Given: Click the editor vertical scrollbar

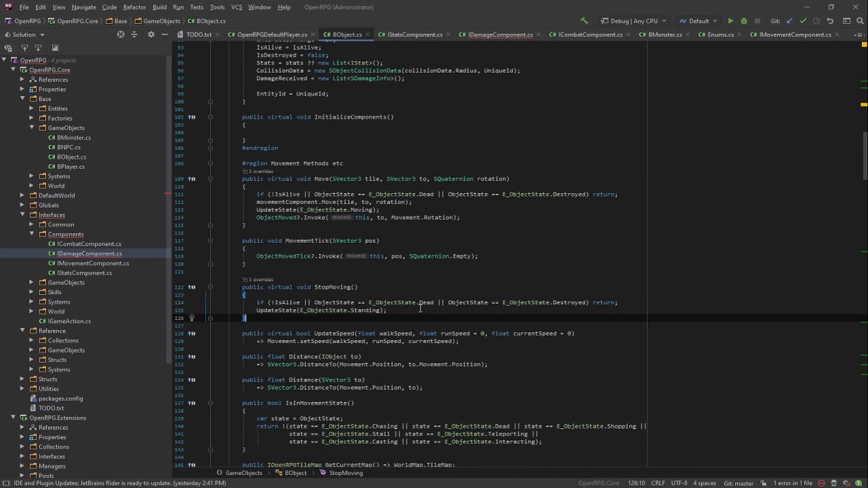Looking at the screenshot, I should point(865,155).
